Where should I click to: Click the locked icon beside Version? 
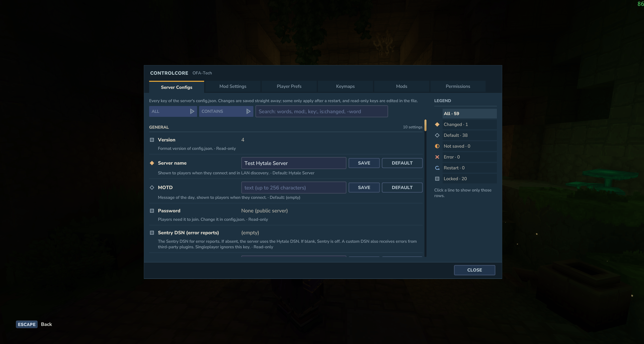point(152,140)
